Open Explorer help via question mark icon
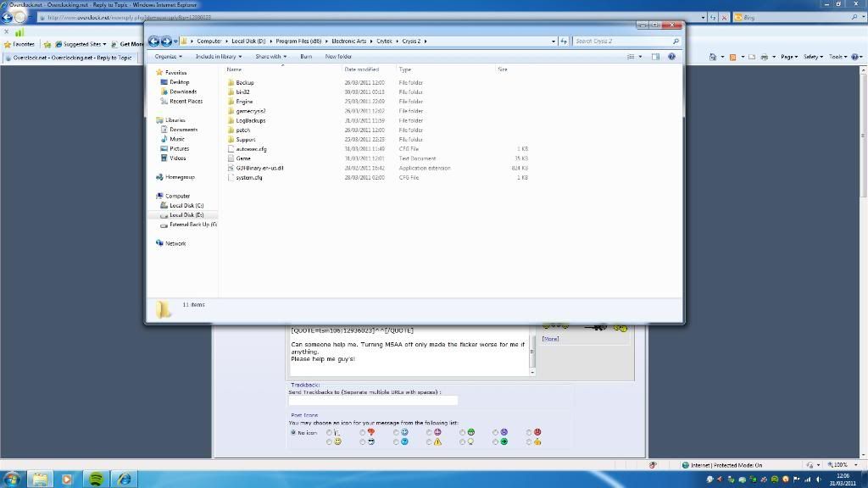868x488 pixels. point(671,57)
